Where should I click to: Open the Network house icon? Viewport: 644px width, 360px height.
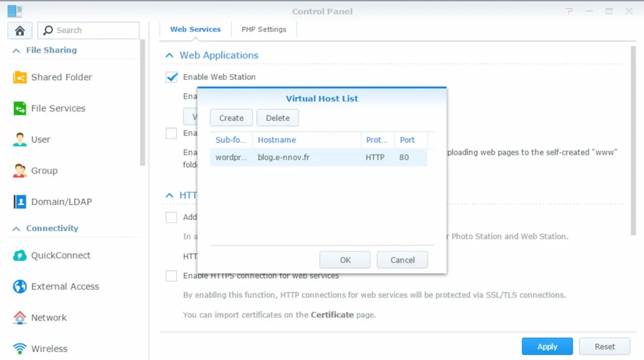pos(19,318)
